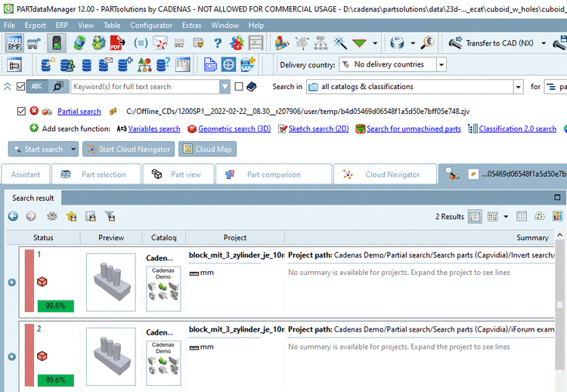Click the (=) equals parentheses icon
567x392 pixels.
coord(141,43)
